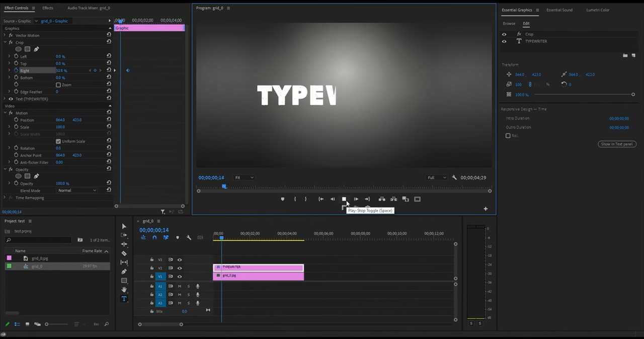The height and width of the screenshot is (339, 644).
Task: Switch to the Lumetri Color tab
Action: [597, 10]
